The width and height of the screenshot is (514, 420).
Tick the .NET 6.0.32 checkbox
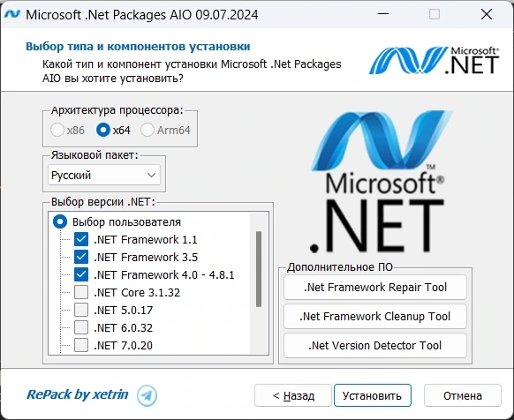(81, 327)
